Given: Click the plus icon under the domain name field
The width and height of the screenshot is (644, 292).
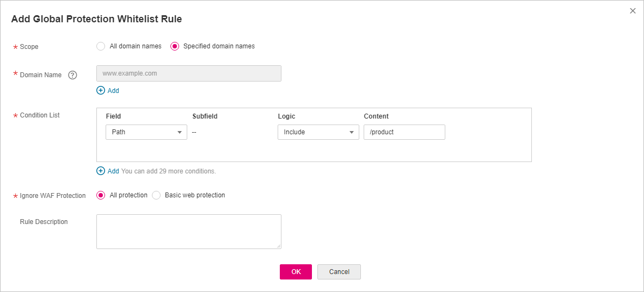Looking at the screenshot, I should point(101,91).
